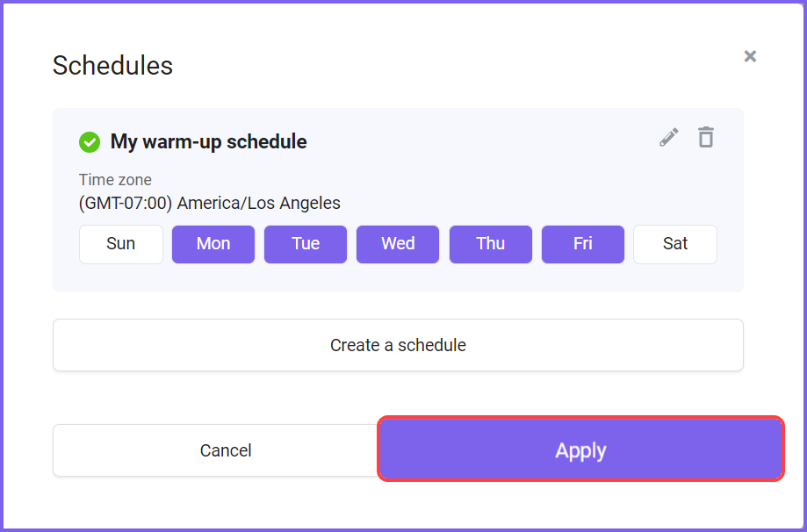Toggle the Wed day button
The height and width of the screenshot is (532, 807).
[398, 244]
